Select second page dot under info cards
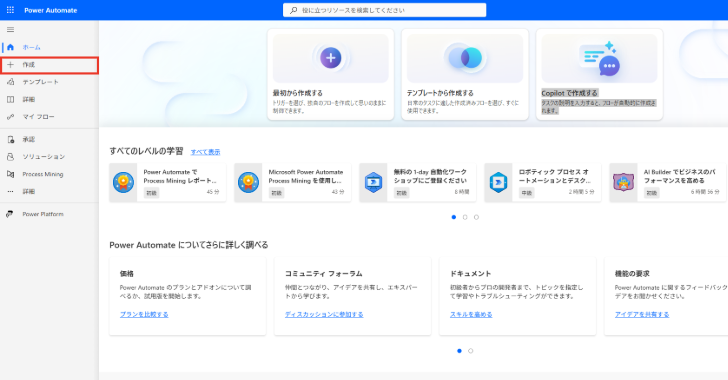This screenshot has width=728, height=380. (x=470, y=351)
